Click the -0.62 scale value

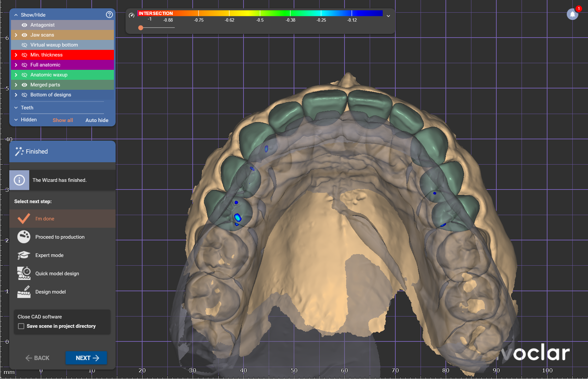(230, 20)
